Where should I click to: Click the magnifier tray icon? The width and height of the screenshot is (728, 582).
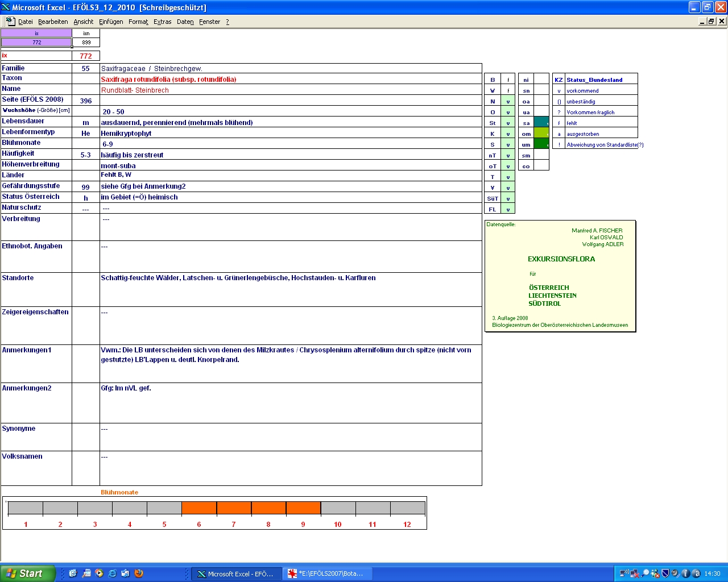click(645, 573)
